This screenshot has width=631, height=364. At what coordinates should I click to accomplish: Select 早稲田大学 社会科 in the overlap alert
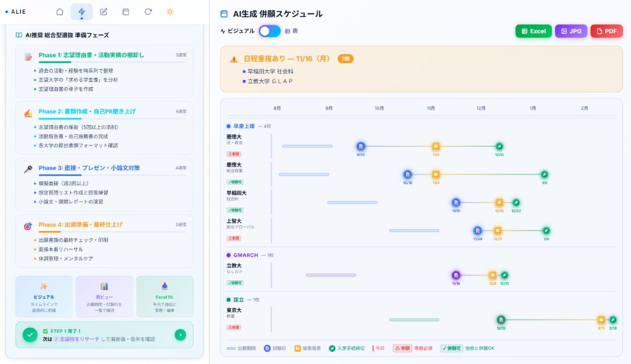tap(271, 71)
